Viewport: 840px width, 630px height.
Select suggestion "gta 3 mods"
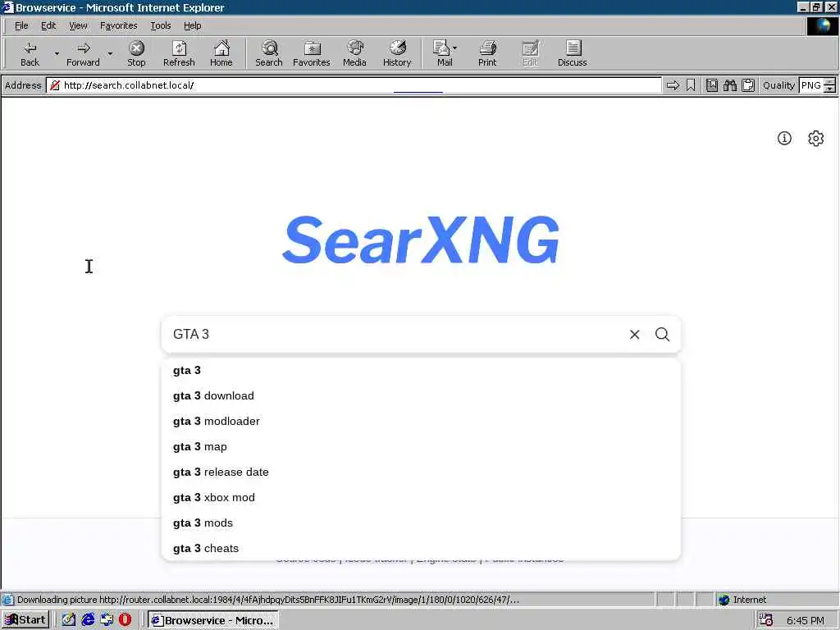click(421, 523)
